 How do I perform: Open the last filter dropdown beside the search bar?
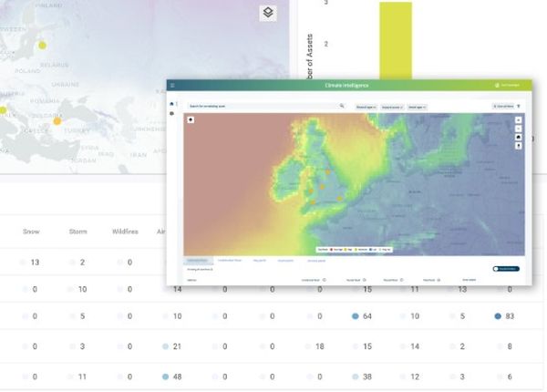click(418, 107)
